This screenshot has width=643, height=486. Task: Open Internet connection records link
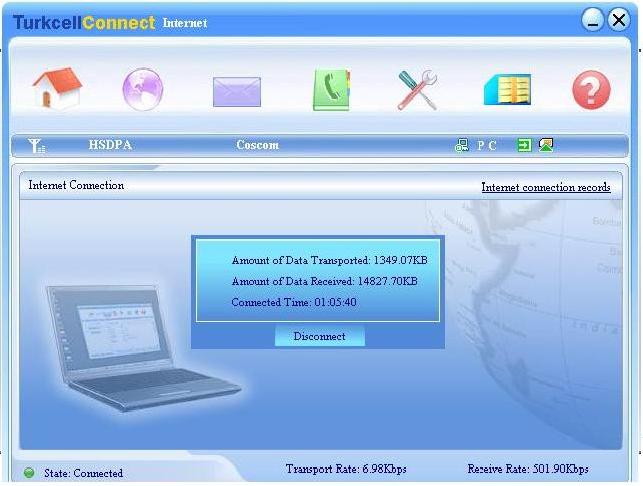(x=545, y=187)
